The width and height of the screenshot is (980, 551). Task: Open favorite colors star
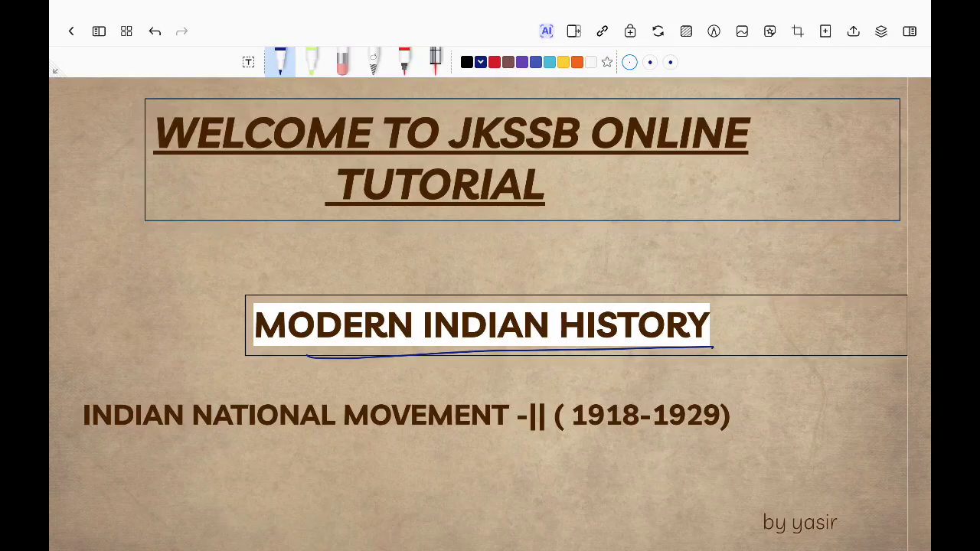tap(607, 62)
